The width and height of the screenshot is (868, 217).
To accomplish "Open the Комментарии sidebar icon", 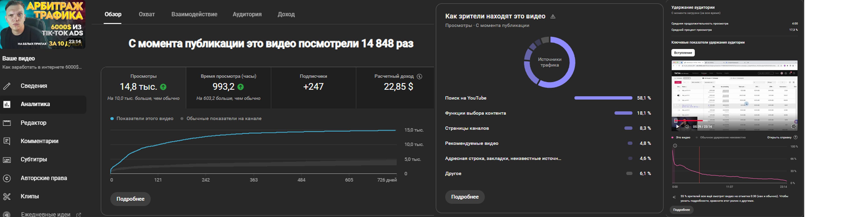I will tap(7, 141).
